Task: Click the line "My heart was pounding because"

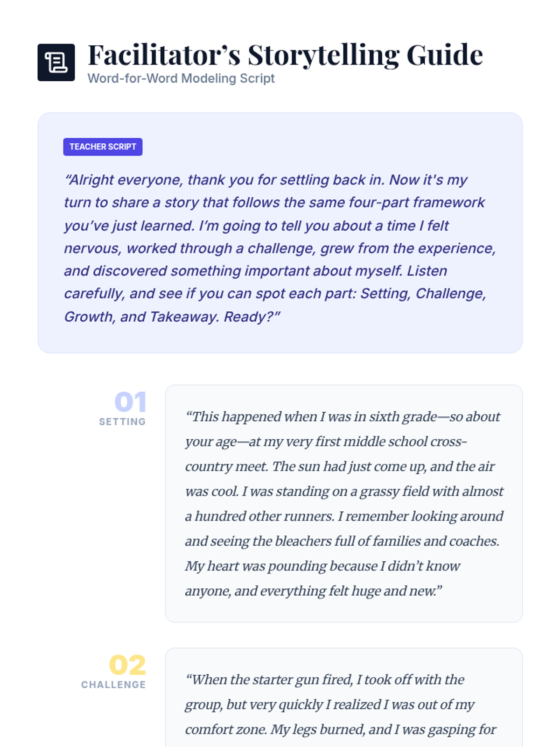Action: [322, 566]
